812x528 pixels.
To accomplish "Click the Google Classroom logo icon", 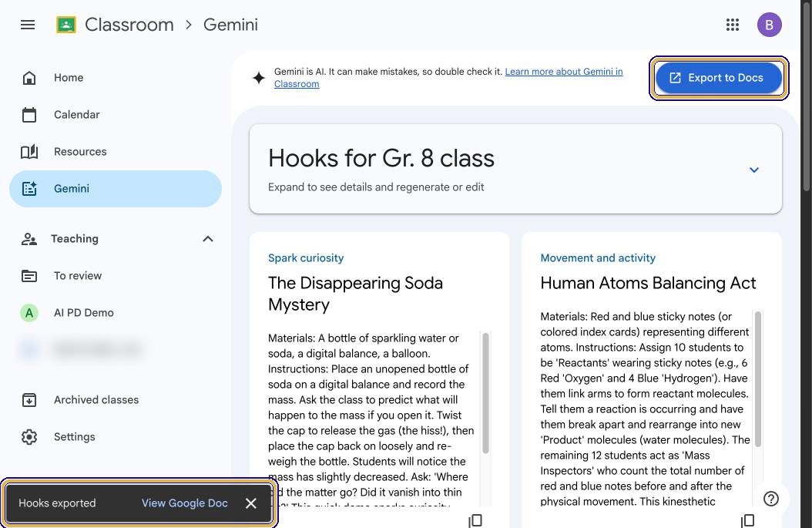I will pos(65,25).
